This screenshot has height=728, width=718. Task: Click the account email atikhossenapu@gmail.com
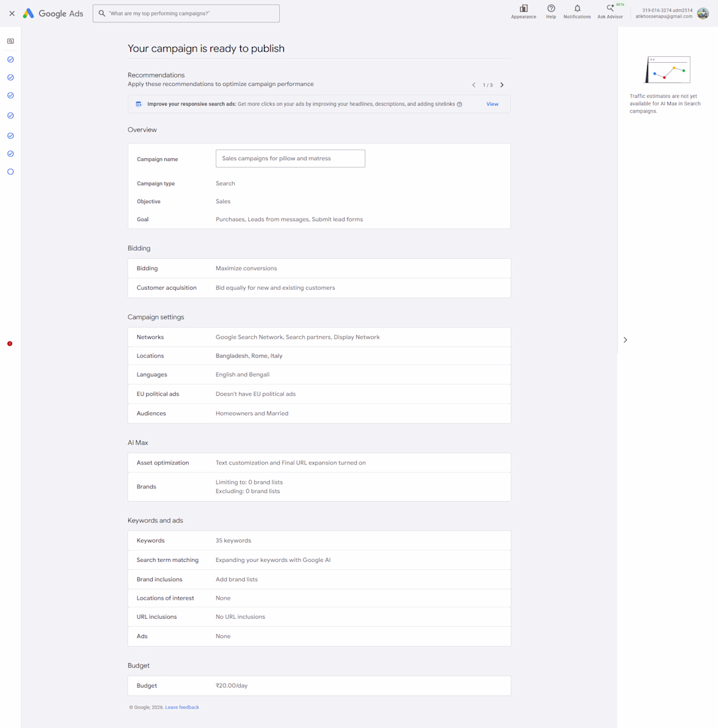[x=664, y=17]
